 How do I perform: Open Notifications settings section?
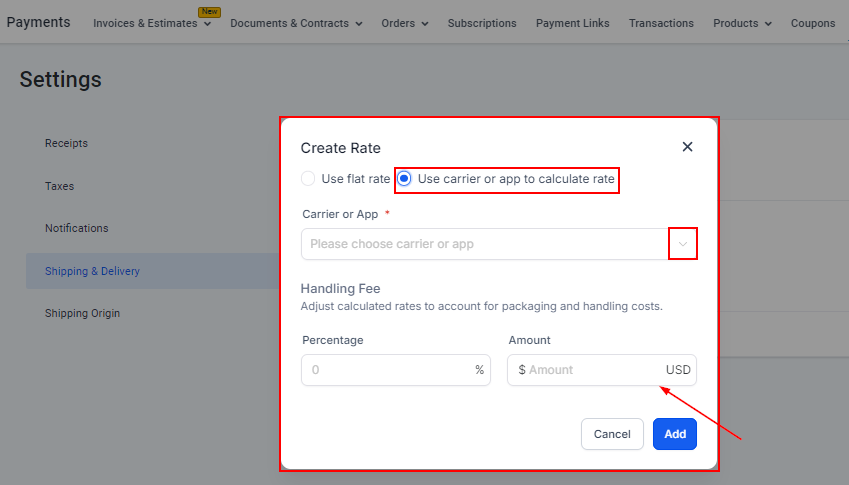tap(76, 228)
